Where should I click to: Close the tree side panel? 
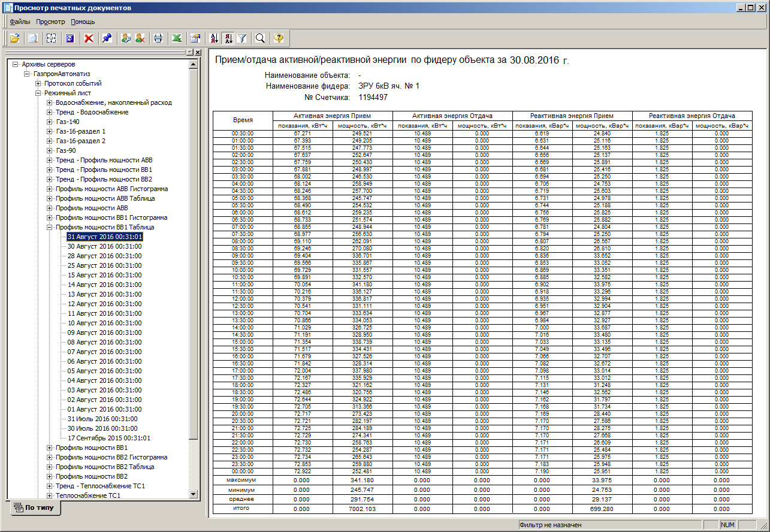pos(198,53)
